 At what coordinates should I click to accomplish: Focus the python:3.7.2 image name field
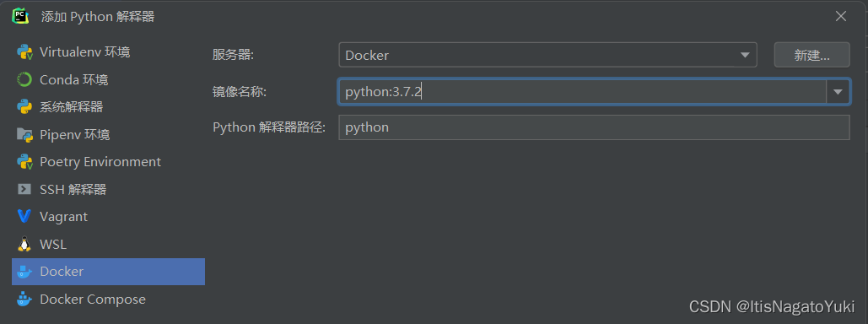[582, 92]
